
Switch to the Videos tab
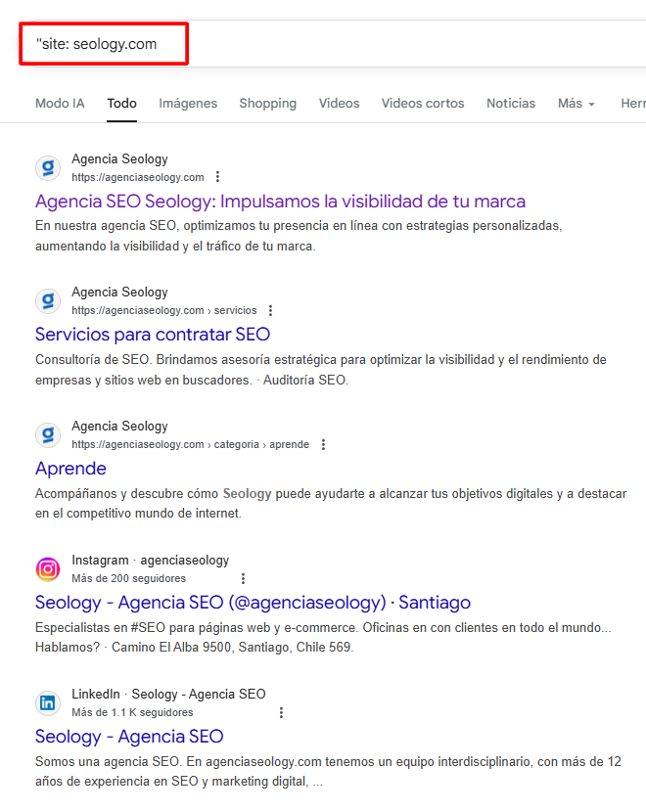coord(339,104)
